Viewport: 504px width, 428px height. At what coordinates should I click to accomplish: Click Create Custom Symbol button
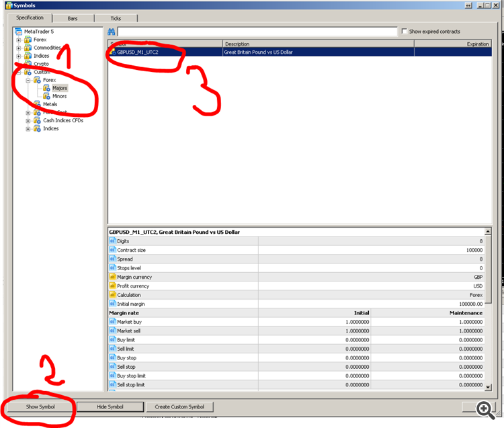[x=179, y=406]
